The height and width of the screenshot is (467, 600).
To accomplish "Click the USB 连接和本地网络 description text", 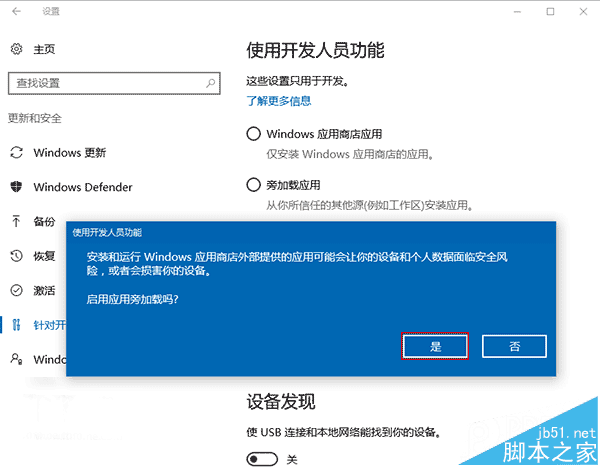I will [344, 433].
